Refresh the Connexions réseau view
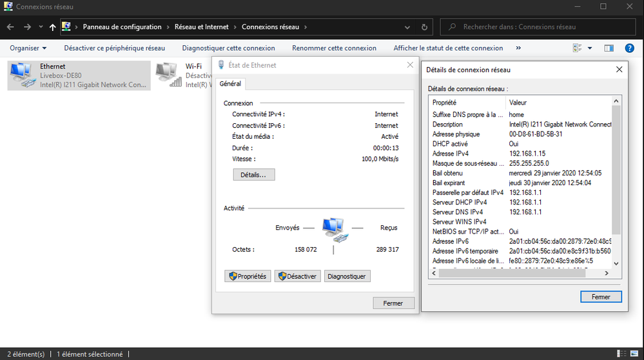644x360 pixels. pos(424,27)
